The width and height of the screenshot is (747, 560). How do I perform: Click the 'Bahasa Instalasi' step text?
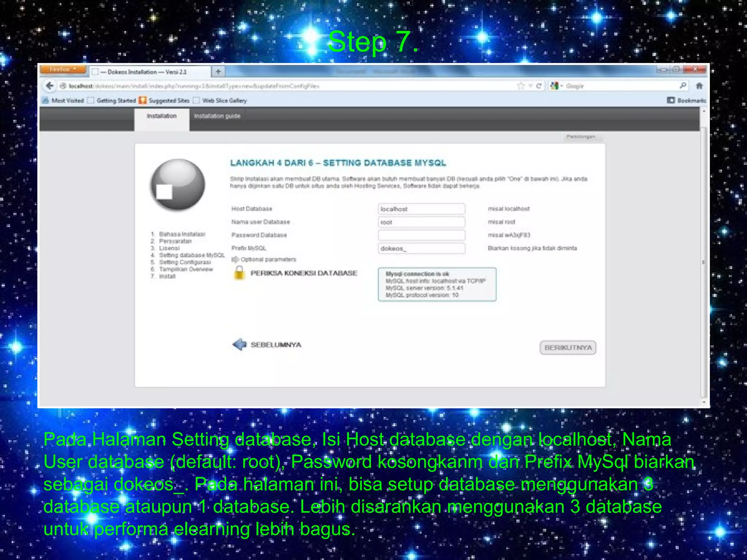[x=182, y=234]
